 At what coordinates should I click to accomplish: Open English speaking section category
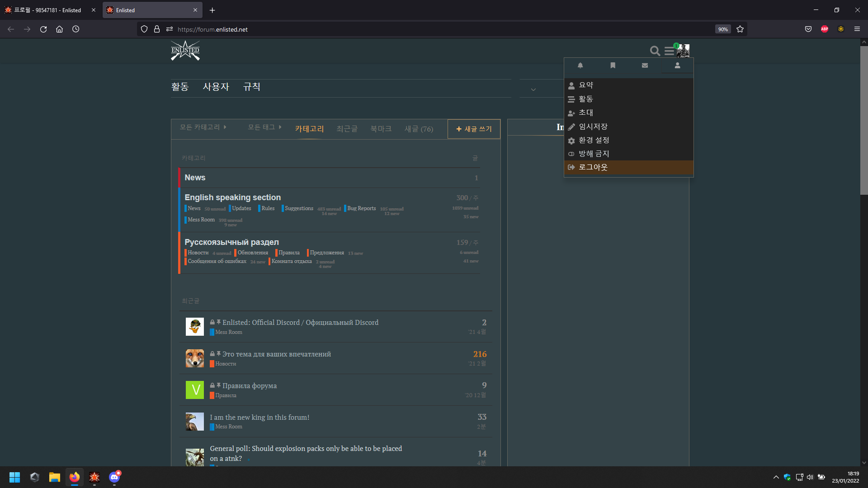click(233, 198)
